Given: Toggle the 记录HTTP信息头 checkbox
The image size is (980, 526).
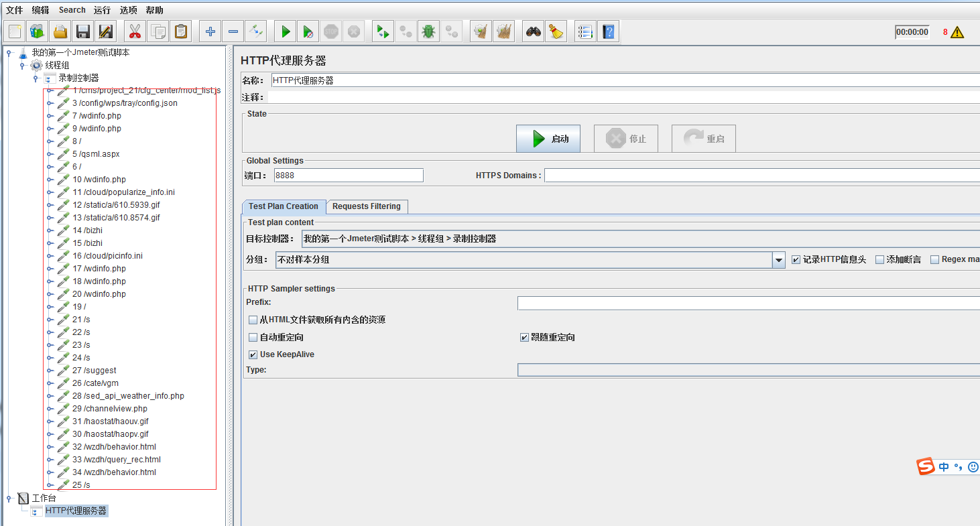Looking at the screenshot, I should [x=796, y=260].
